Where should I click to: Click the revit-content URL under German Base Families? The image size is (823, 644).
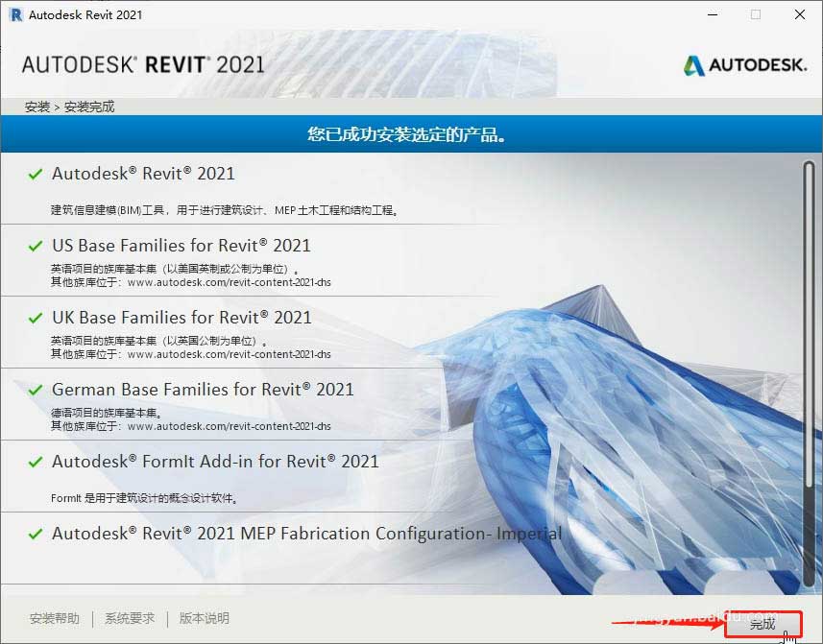pos(230,426)
